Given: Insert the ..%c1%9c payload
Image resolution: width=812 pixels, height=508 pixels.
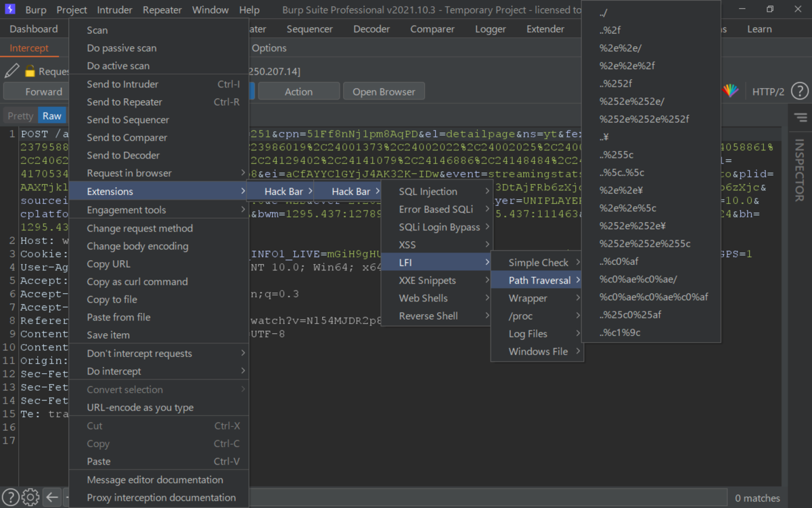Looking at the screenshot, I should click(x=651, y=333).
